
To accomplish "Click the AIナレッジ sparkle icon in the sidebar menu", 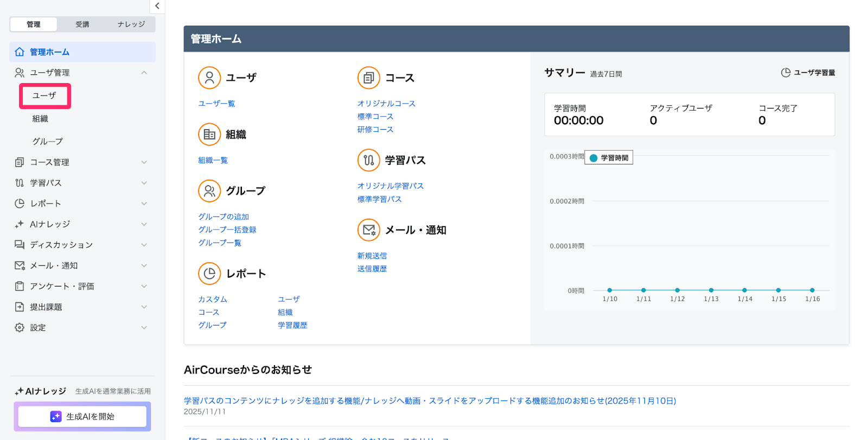I will click(20, 224).
